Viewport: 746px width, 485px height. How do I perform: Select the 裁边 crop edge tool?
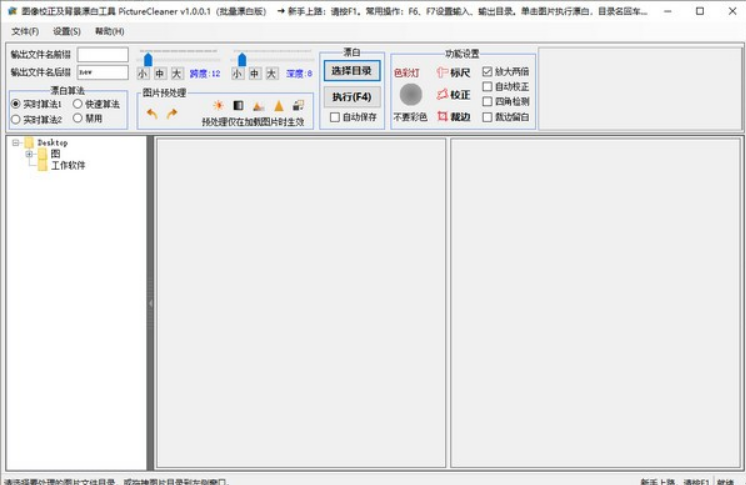pos(453,116)
